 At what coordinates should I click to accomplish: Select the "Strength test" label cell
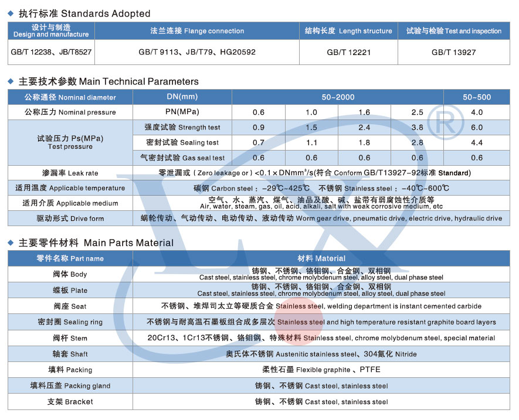(182, 127)
